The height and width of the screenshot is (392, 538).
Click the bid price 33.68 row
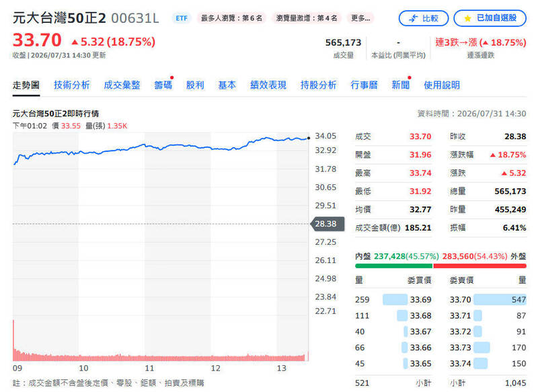pos(393,315)
